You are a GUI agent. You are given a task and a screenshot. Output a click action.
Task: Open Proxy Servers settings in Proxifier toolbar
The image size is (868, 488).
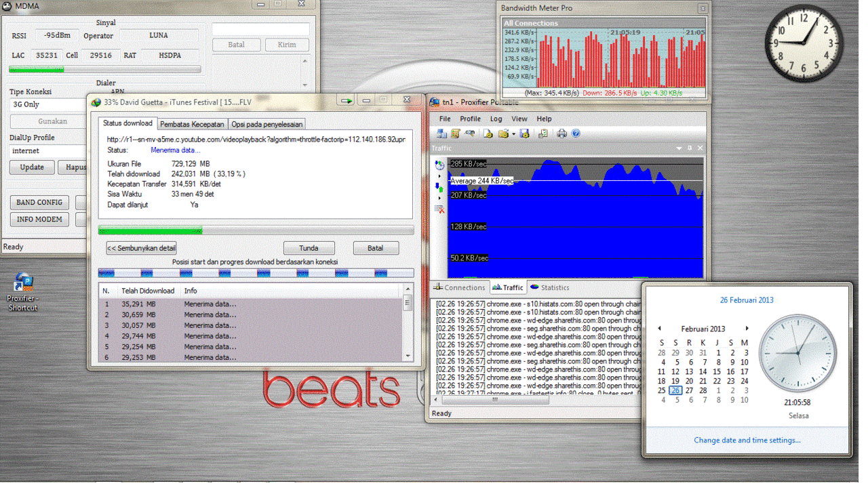(x=441, y=134)
